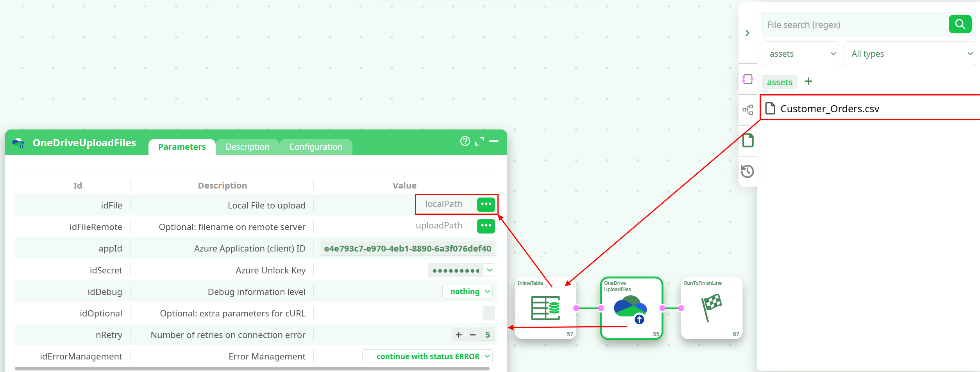The height and width of the screenshot is (372, 980).
Task: Open the history clock sidebar icon
Action: [x=748, y=171]
